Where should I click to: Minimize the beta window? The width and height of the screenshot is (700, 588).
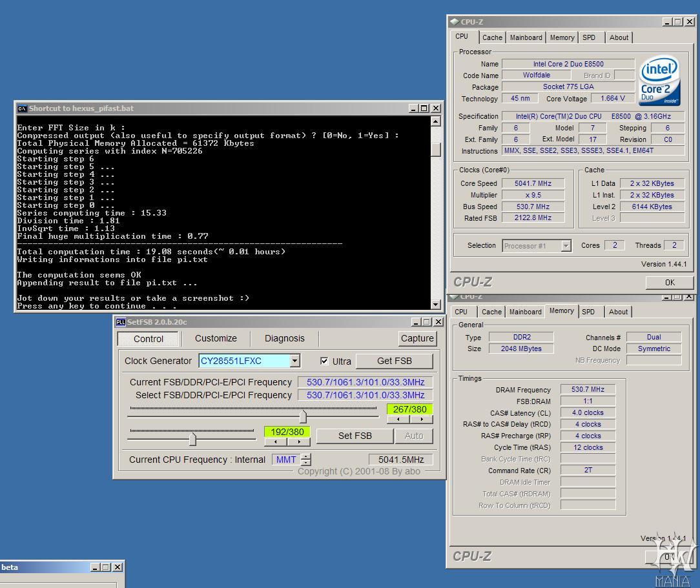pyautogui.click(x=95, y=567)
